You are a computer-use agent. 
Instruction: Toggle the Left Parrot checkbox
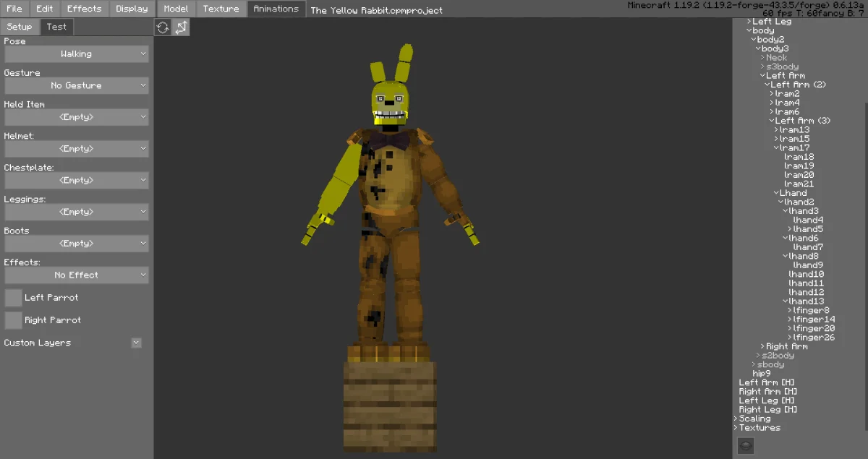(13, 298)
